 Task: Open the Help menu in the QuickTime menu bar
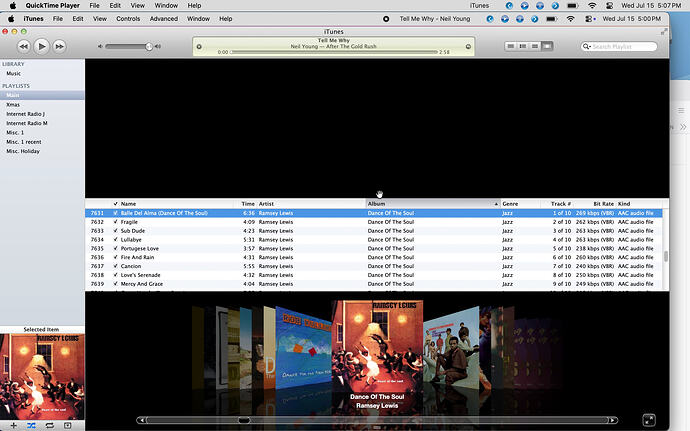click(195, 6)
